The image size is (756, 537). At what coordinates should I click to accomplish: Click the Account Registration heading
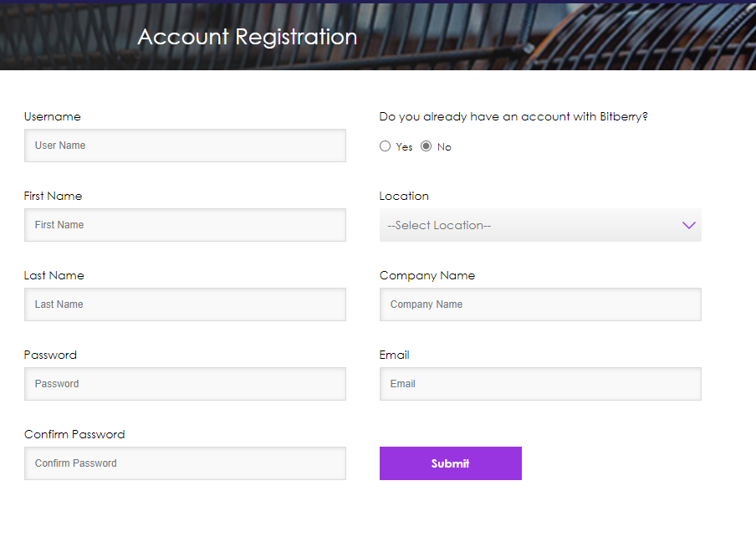(248, 37)
